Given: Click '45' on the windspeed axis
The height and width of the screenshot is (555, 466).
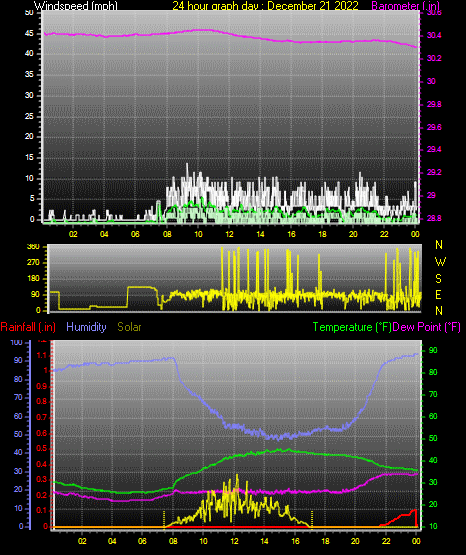Looking at the screenshot, I should pos(29,34).
